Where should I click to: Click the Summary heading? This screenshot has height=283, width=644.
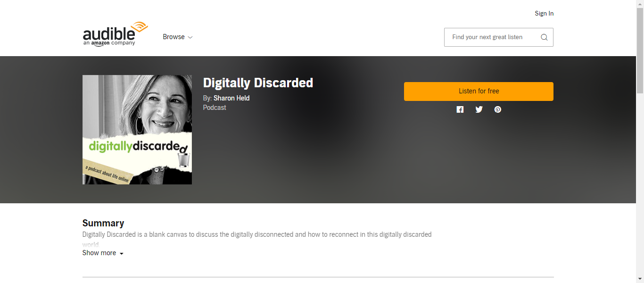pos(103,223)
